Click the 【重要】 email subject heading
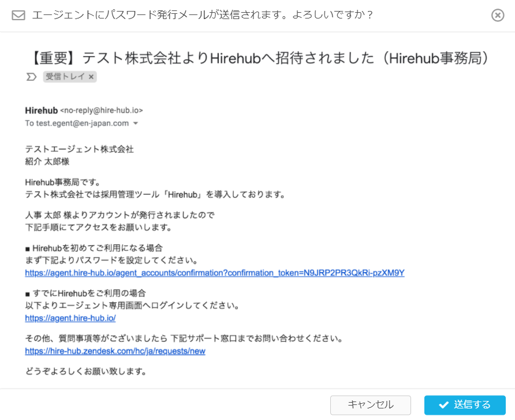 pos(260,58)
